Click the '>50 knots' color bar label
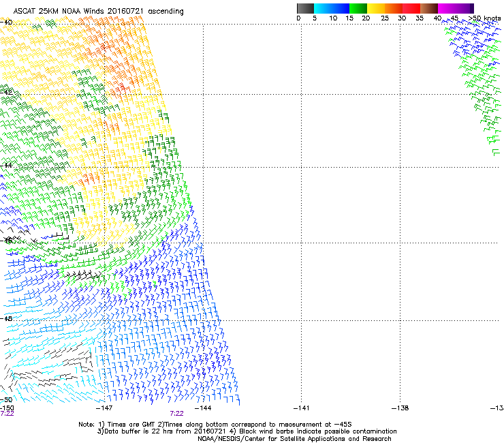504x443 pixels. pos(484,18)
